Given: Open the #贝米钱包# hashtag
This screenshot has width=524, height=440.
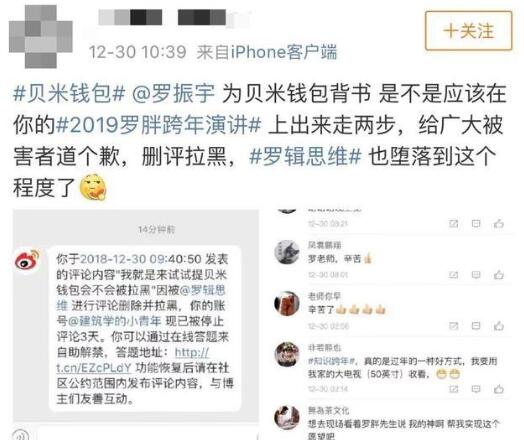Looking at the screenshot, I should coord(69,93).
